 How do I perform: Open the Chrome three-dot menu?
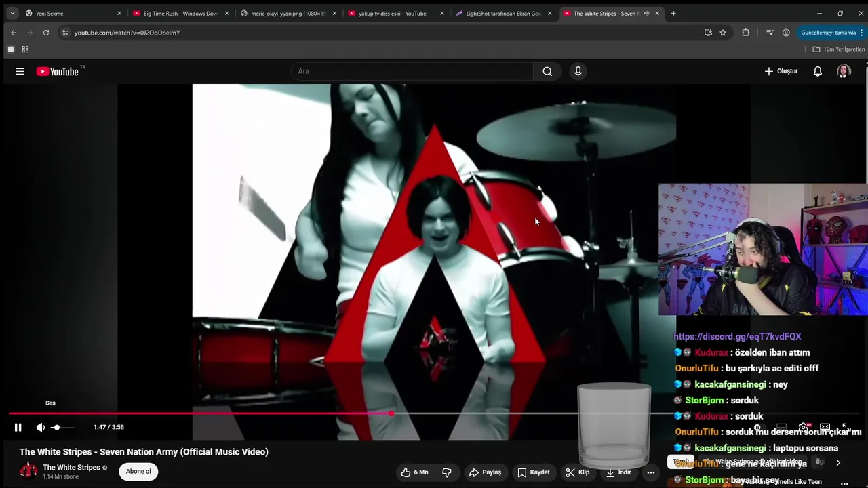pos(862,33)
